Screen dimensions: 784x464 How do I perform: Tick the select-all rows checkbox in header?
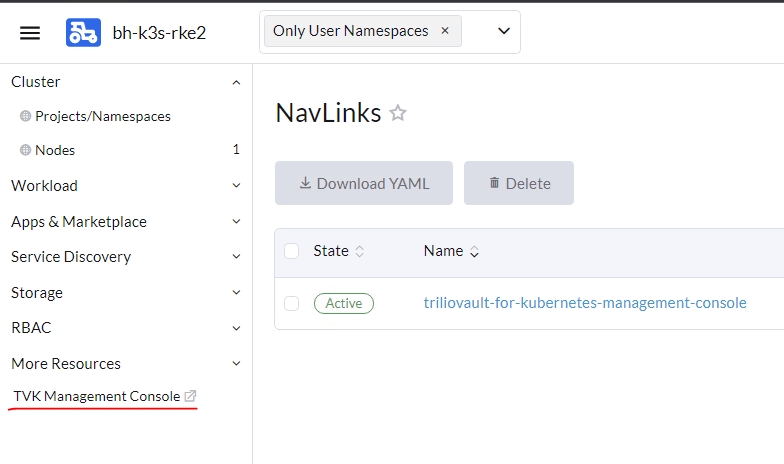(x=292, y=251)
